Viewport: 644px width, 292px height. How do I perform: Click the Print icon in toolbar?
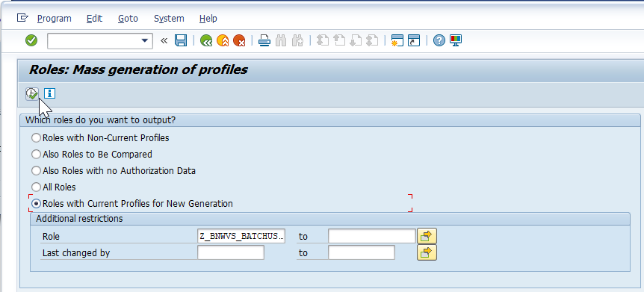point(264,40)
